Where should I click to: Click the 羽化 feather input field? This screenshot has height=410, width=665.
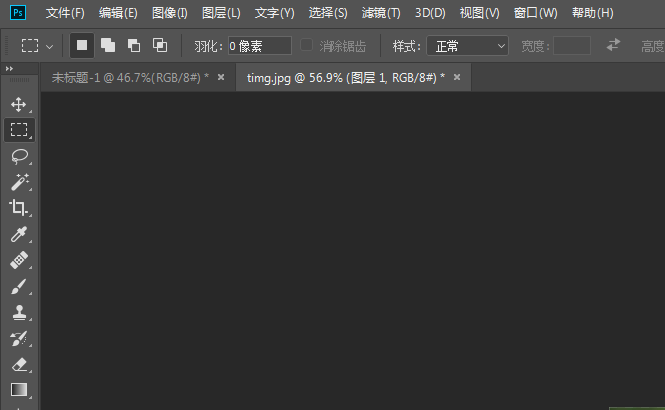[x=260, y=46]
